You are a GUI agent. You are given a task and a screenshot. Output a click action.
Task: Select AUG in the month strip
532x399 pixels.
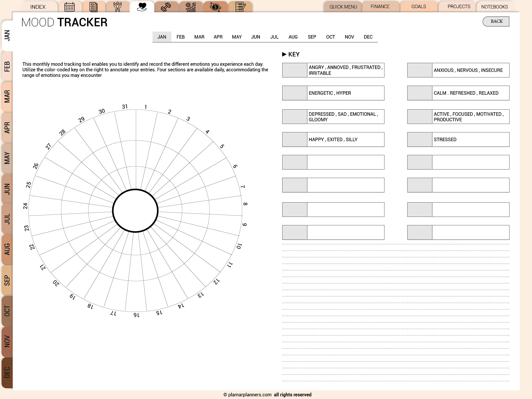pos(293,37)
